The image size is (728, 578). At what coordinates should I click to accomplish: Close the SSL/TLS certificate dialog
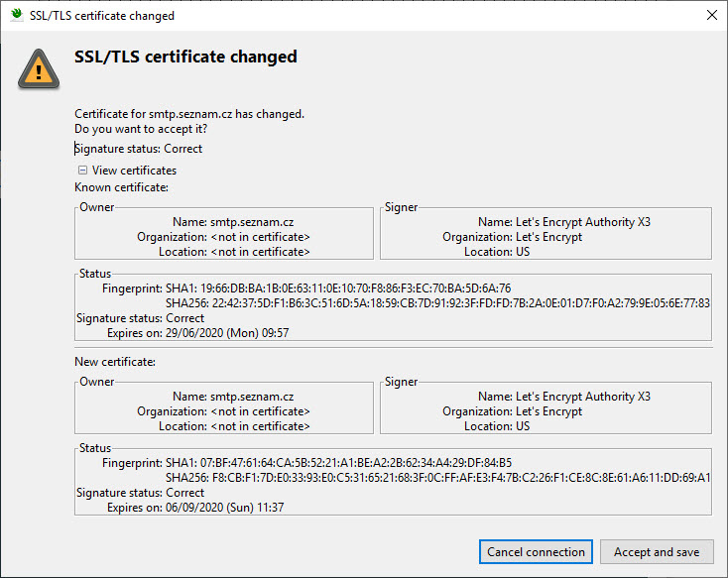point(712,15)
